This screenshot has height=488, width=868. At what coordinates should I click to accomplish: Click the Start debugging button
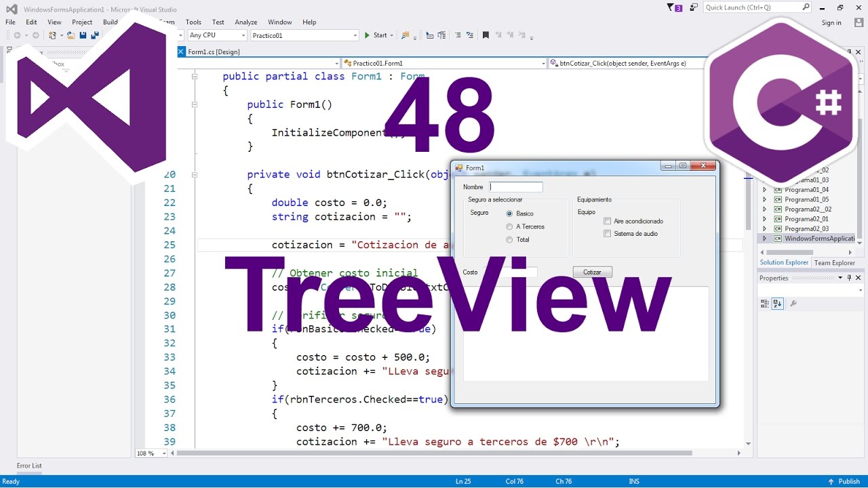click(376, 35)
